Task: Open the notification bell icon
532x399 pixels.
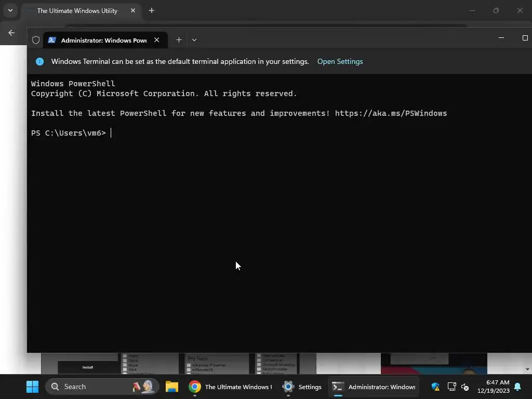Action: point(518,387)
